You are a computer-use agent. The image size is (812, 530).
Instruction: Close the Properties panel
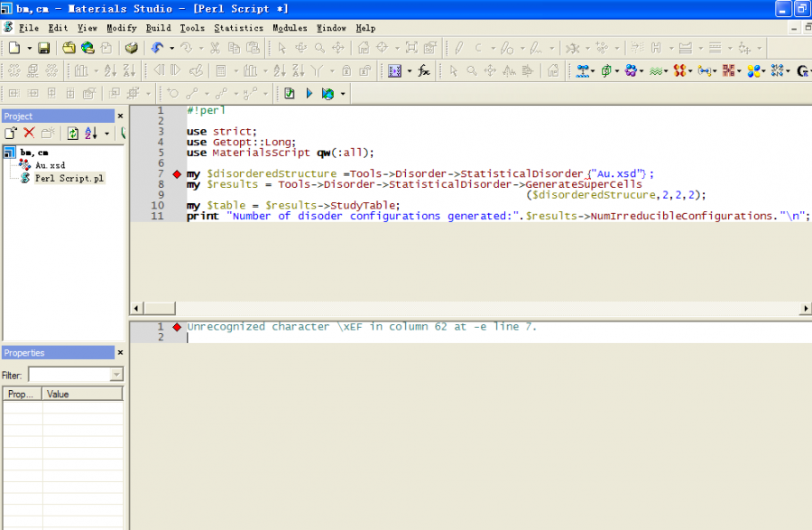[120, 353]
